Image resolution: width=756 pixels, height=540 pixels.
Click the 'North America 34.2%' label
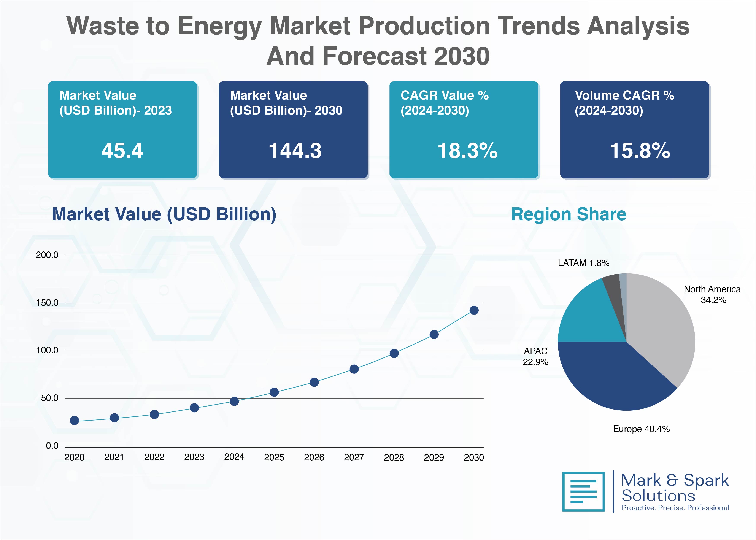coord(712,295)
